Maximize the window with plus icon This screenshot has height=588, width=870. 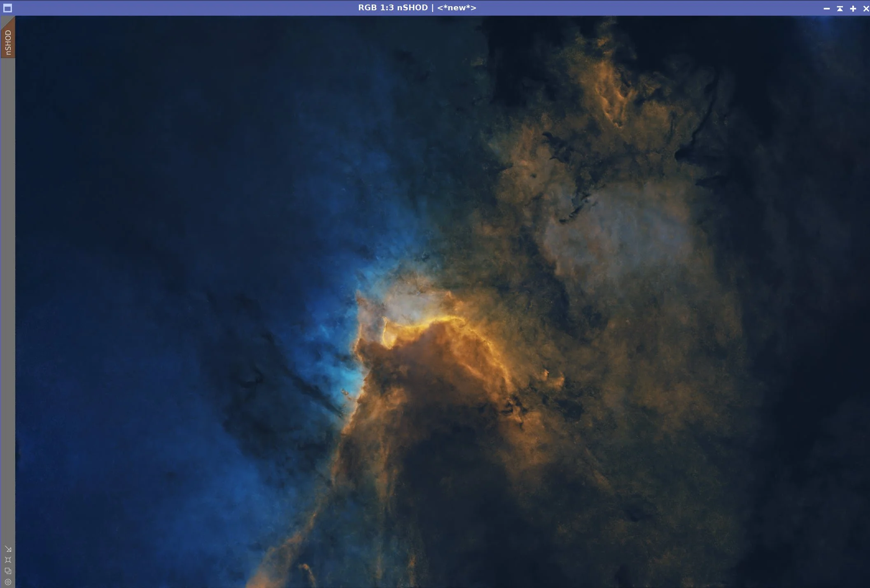coord(853,8)
